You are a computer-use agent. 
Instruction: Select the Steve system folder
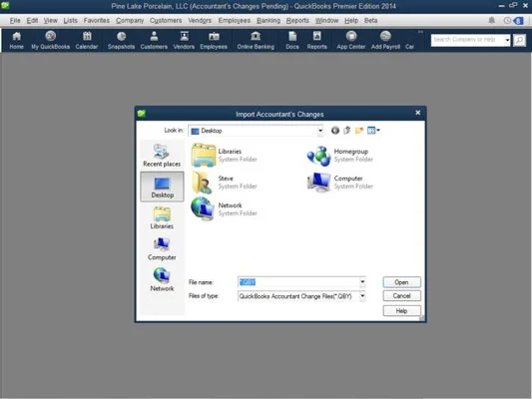tap(225, 182)
